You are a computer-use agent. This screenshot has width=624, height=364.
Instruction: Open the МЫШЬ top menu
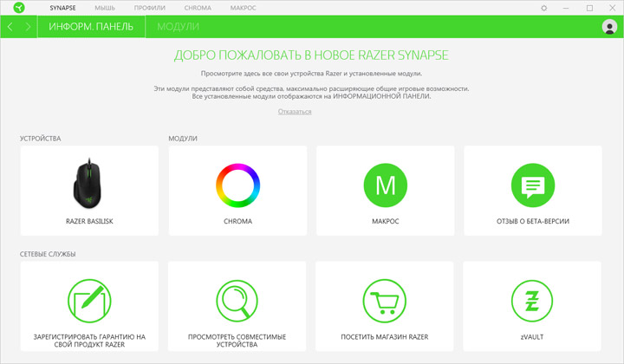click(105, 8)
